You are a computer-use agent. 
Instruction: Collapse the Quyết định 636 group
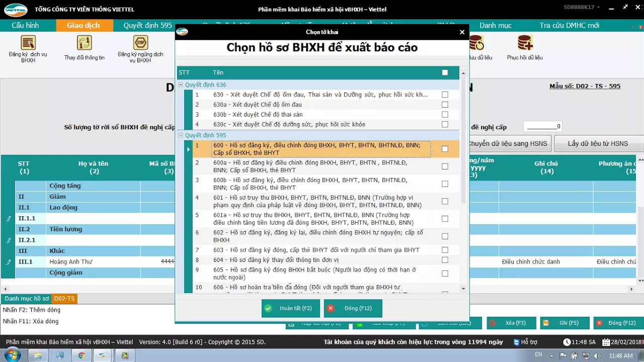click(x=181, y=85)
